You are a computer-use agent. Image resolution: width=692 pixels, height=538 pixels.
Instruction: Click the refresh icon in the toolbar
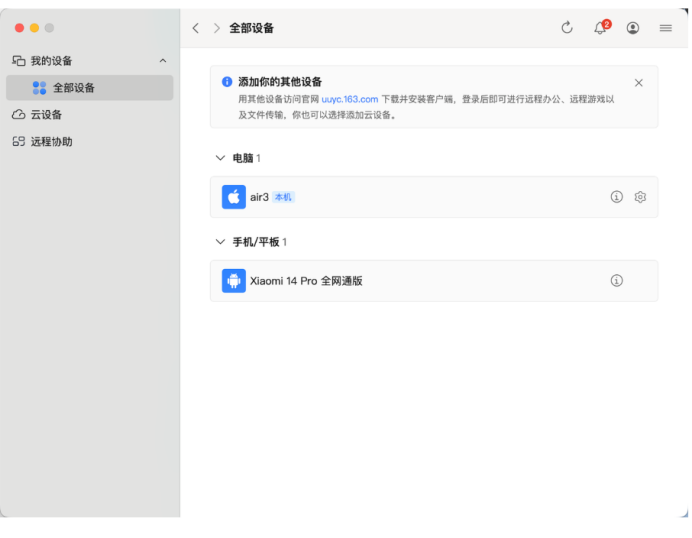coord(567,28)
